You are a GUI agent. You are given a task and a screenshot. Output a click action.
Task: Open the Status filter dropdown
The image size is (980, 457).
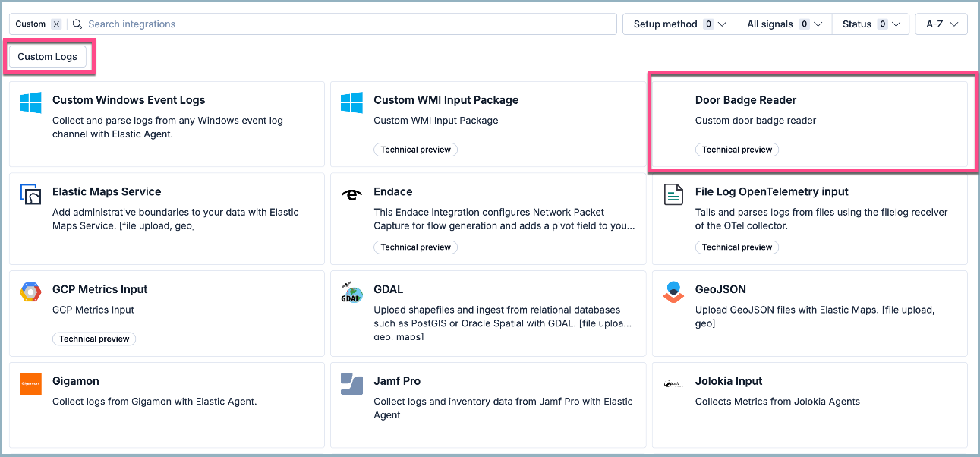click(x=871, y=24)
